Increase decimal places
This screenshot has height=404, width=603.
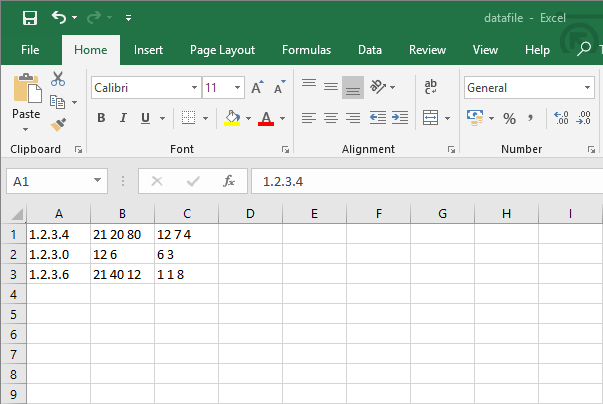561,118
